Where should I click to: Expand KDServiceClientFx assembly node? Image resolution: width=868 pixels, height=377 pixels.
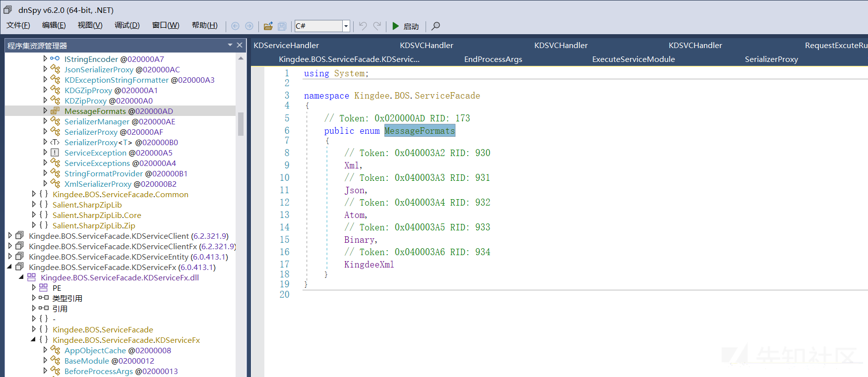pyautogui.click(x=9, y=246)
